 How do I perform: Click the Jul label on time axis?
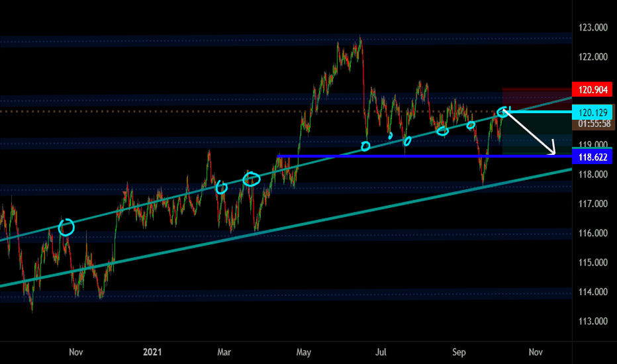pyautogui.click(x=381, y=352)
